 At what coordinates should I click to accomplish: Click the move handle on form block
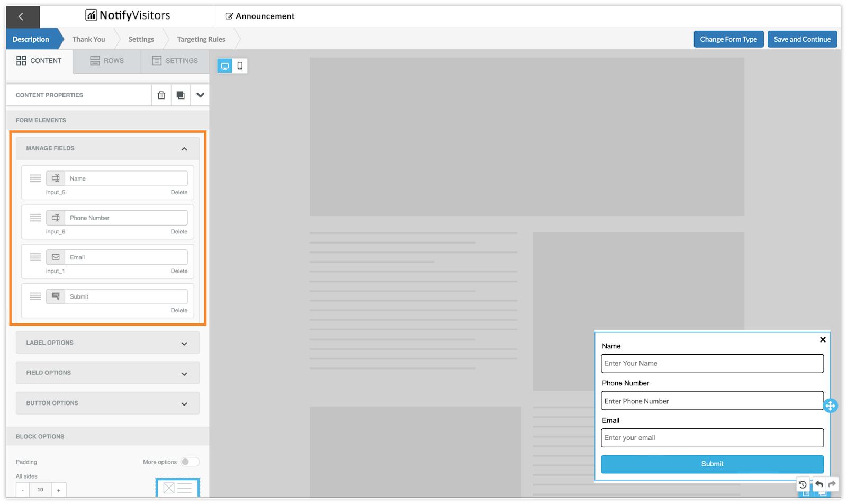point(830,406)
